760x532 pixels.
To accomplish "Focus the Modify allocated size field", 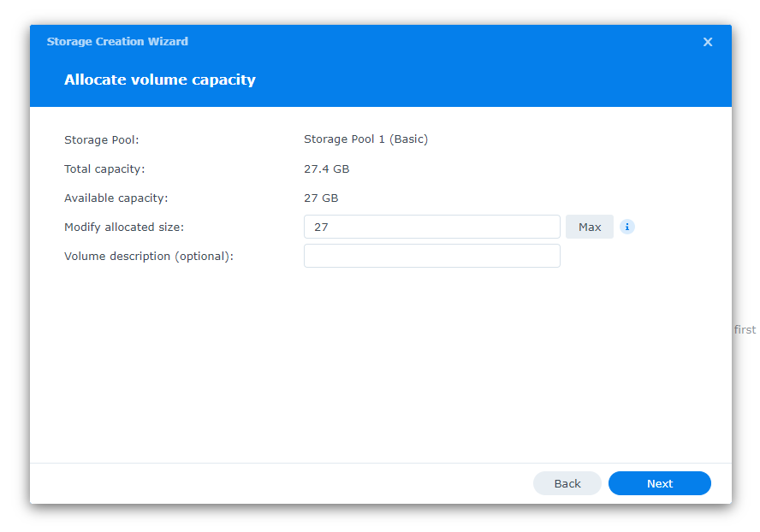I will [x=431, y=227].
